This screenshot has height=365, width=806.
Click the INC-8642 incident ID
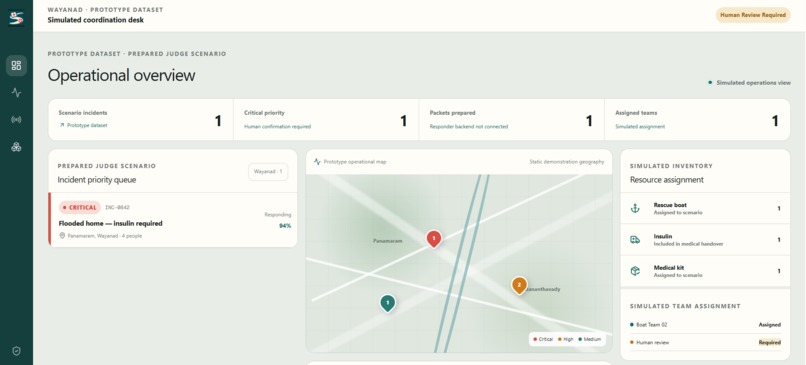pyautogui.click(x=117, y=208)
